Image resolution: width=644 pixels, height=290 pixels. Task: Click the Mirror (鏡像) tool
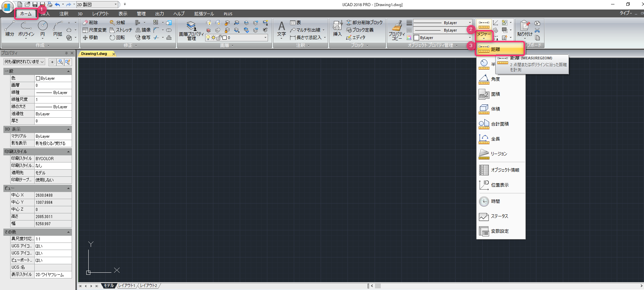143,30
